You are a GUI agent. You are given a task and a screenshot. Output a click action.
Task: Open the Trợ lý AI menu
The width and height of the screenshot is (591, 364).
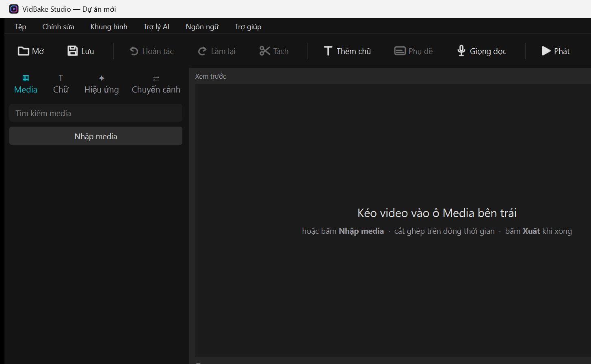pyautogui.click(x=156, y=27)
